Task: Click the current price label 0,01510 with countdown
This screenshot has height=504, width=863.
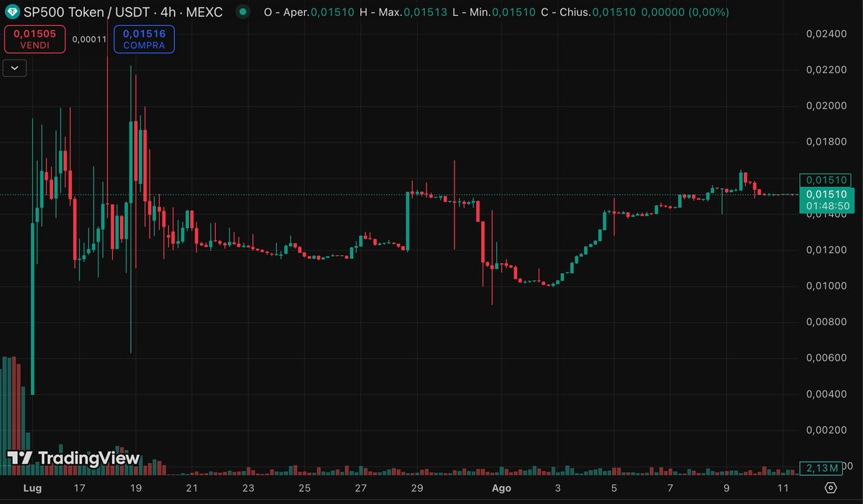Action: pos(828,200)
